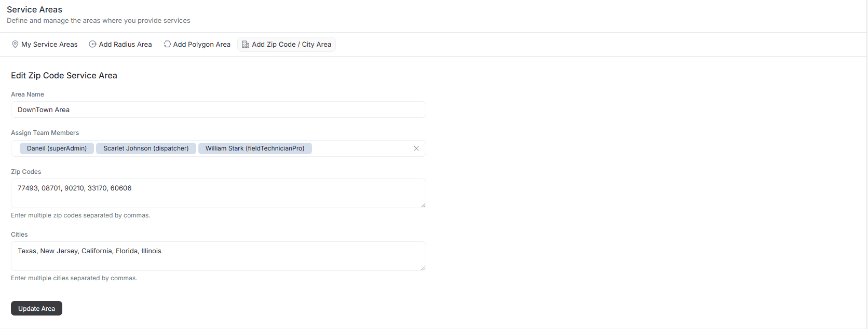Grab the Zip Codes textarea resize handle

423,205
